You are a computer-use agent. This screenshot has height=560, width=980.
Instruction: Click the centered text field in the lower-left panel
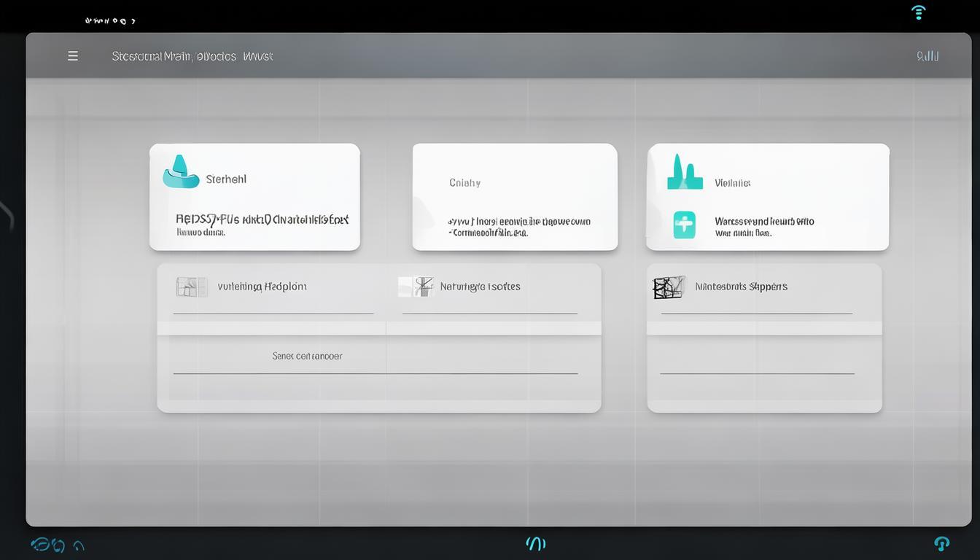click(307, 357)
